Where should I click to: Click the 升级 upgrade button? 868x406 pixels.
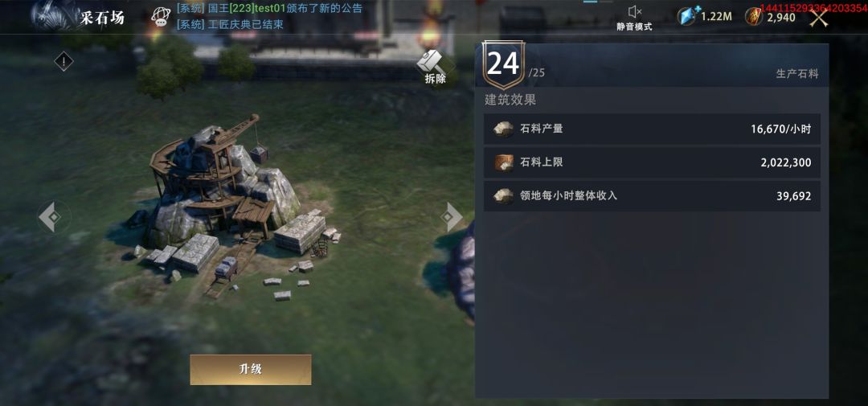pos(251,370)
